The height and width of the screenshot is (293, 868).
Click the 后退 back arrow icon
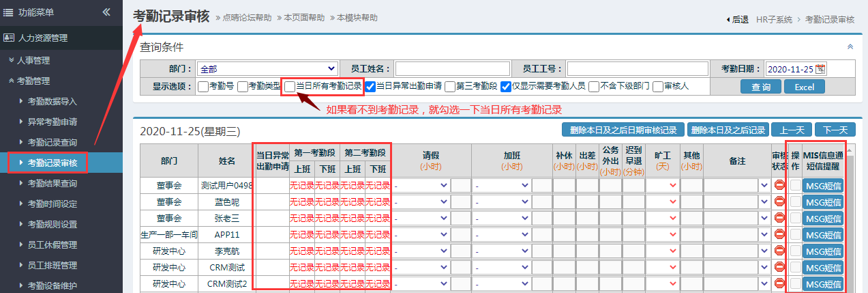click(728, 20)
